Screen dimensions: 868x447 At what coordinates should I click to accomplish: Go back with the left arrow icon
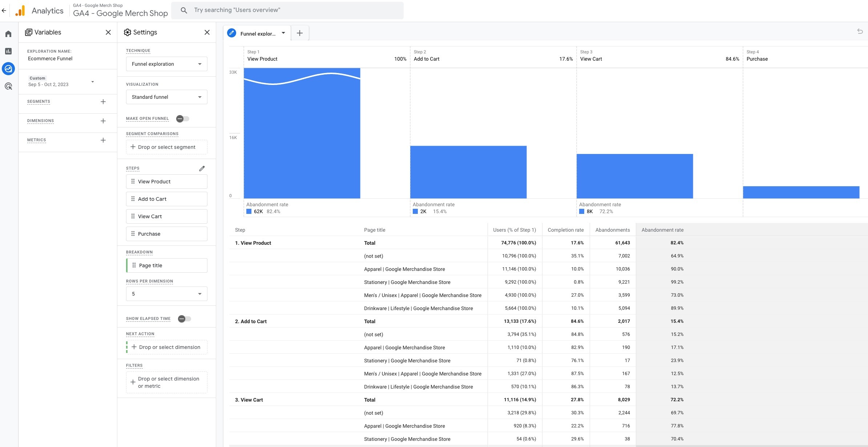click(x=4, y=11)
